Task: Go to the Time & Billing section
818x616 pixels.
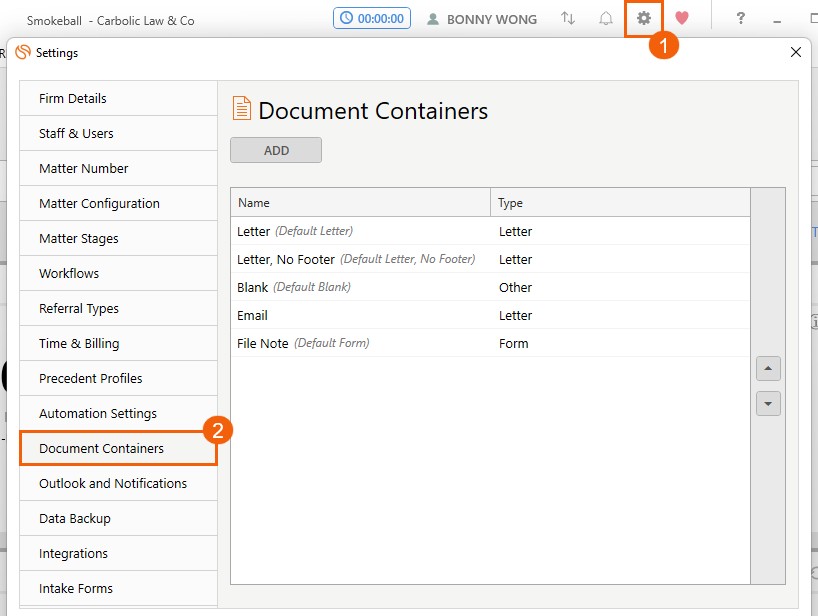Action: (x=79, y=344)
